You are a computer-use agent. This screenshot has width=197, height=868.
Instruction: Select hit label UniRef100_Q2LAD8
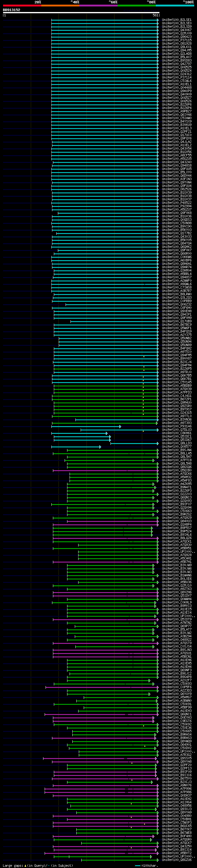coord(177,54)
